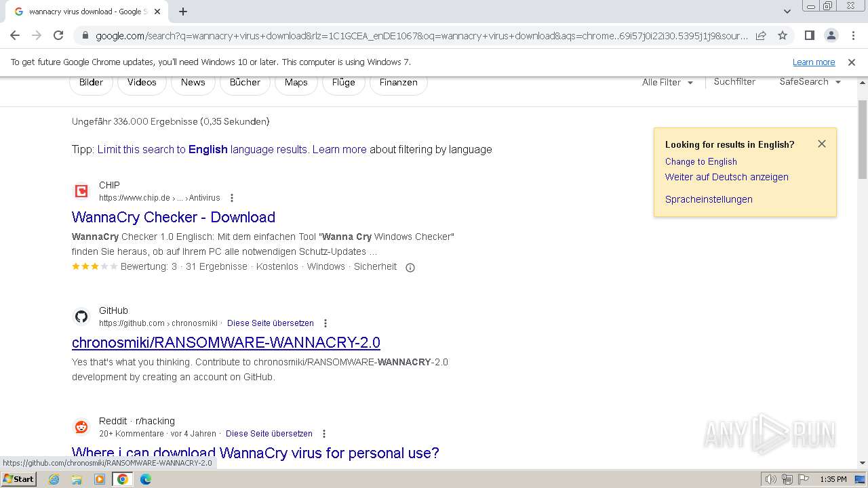Click the CHIP site favicon
868x488 pixels.
click(81, 191)
